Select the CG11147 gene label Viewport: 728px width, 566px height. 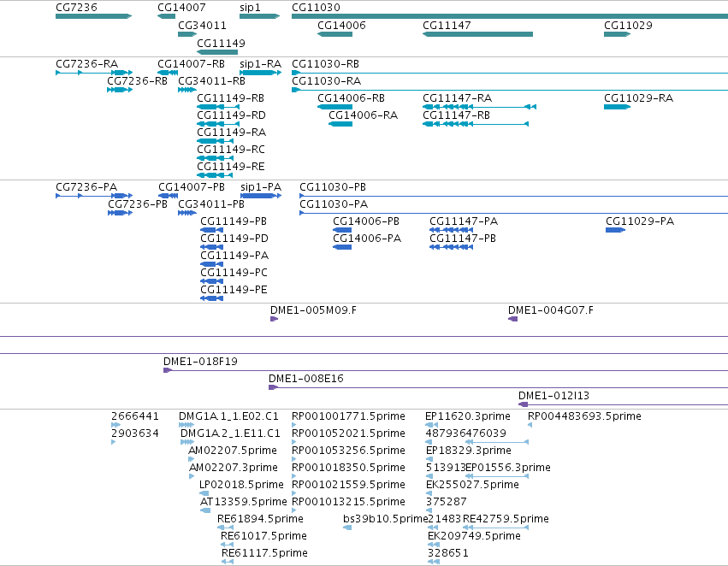pyautogui.click(x=447, y=26)
